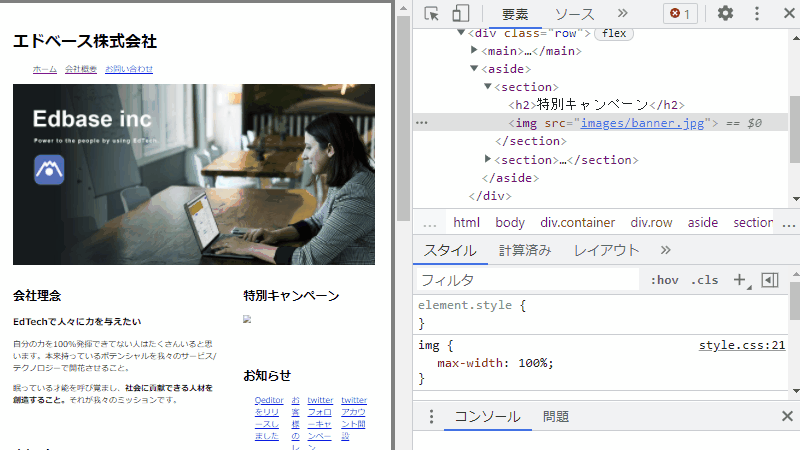The image size is (800, 450).
Task: Switch to the 要素 tab
Action: (515, 14)
